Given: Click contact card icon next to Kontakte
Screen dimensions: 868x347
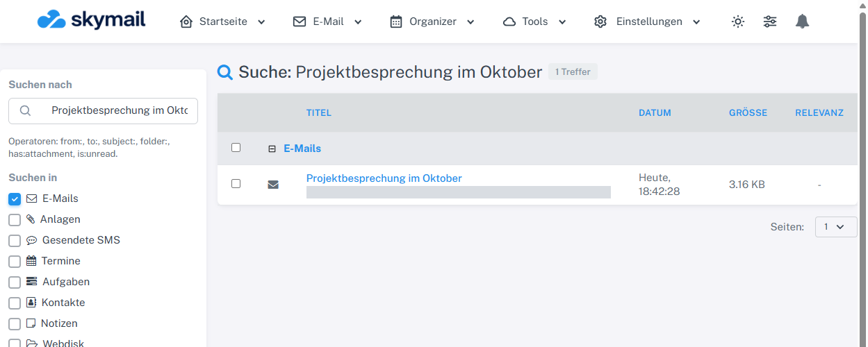Looking at the screenshot, I should click(31, 303).
